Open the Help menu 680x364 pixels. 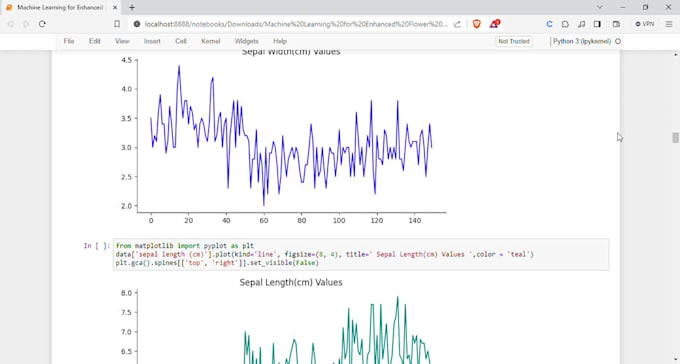(280, 41)
